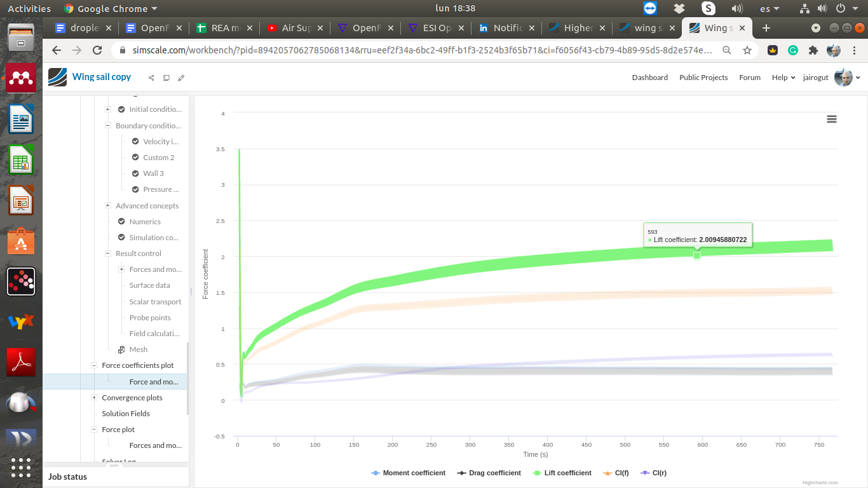Open Ubuntu Software from the dock
The height and width of the screenshot is (488, 868).
tap(21, 241)
